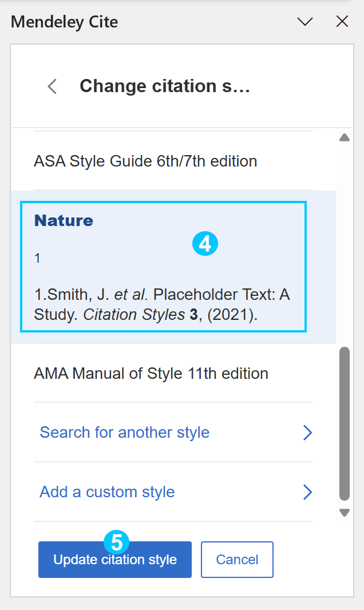Click Update citation style button

(x=114, y=560)
